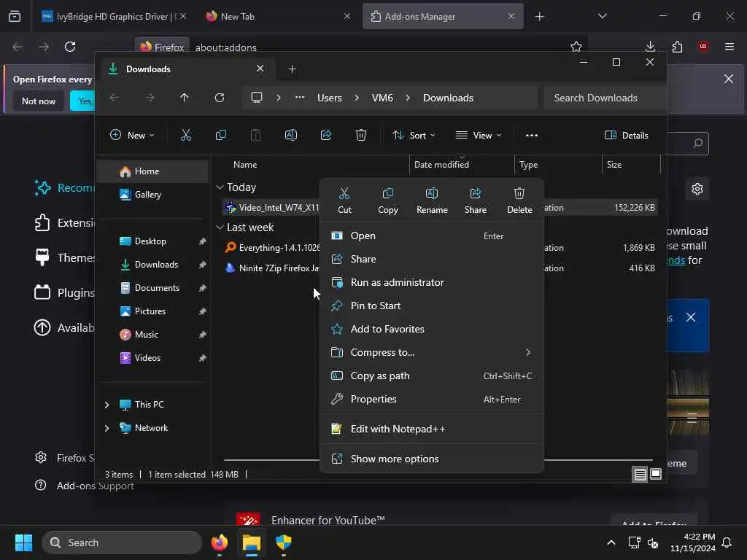
Task: Click the Windows Security taskbar icon
Action: (x=284, y=542)
